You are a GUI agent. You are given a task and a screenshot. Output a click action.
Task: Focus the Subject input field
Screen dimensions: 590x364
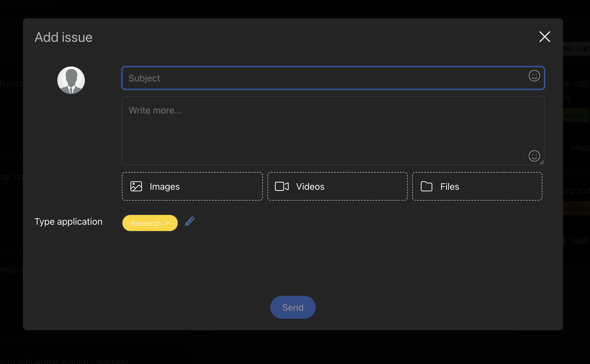point(315,78)
